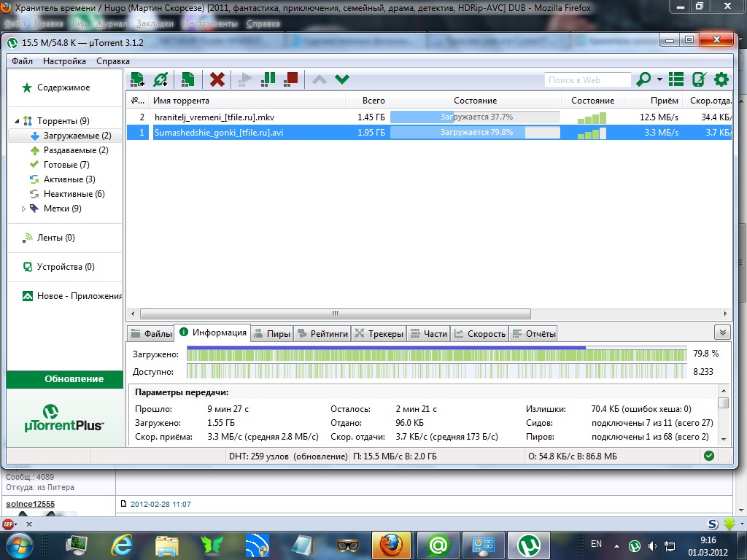Stop the selected torrent with red square
The image size is (747, 560).
[x=291, y=79]
